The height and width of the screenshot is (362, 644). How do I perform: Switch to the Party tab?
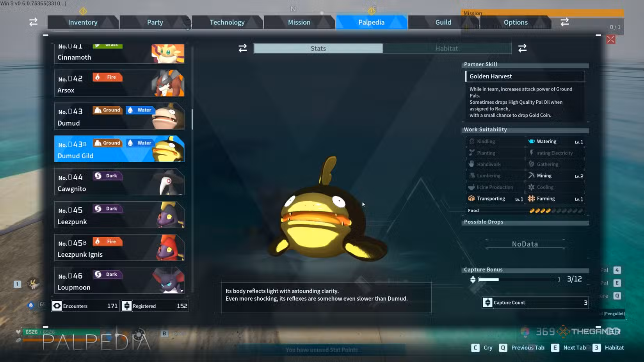point(155,22)
